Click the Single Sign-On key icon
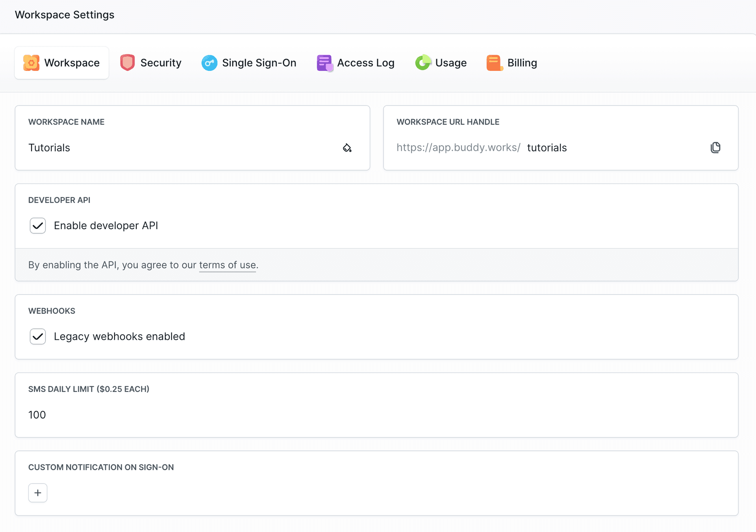Screen dimensions: 756x532 click(209, 63)
